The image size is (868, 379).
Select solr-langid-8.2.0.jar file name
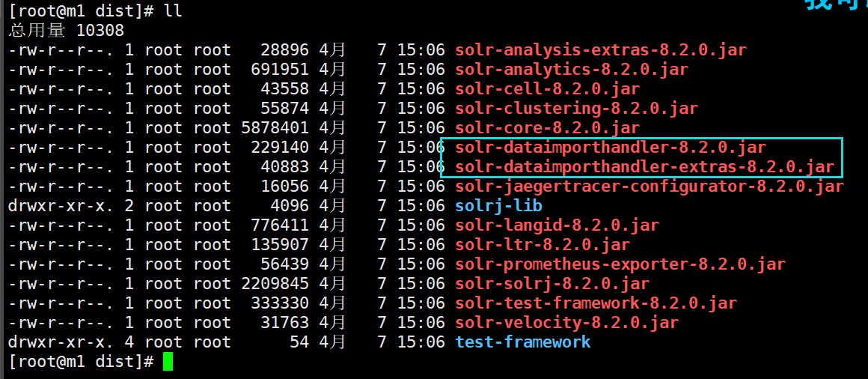(557, 225)
